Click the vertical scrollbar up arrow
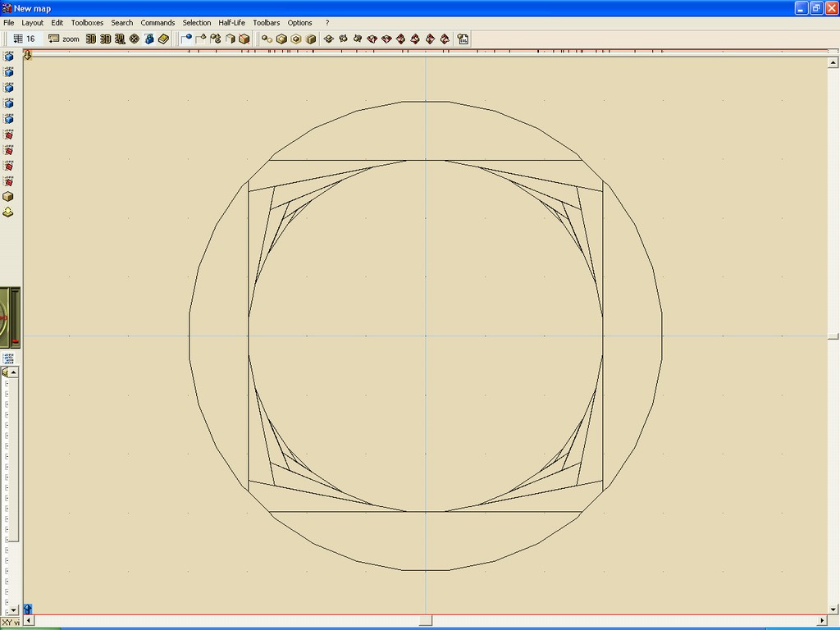Viewport: 840px width, 630px height. [x=833, y=62]
